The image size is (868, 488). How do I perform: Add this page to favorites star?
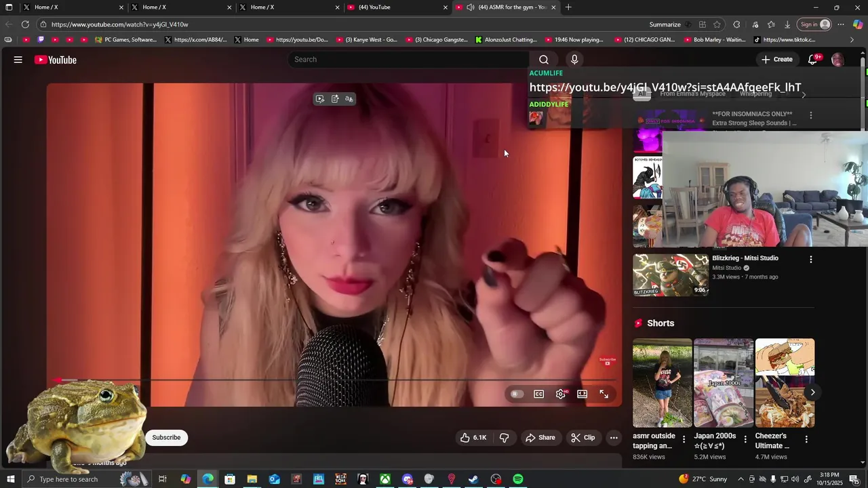click(x=717, y=24)
